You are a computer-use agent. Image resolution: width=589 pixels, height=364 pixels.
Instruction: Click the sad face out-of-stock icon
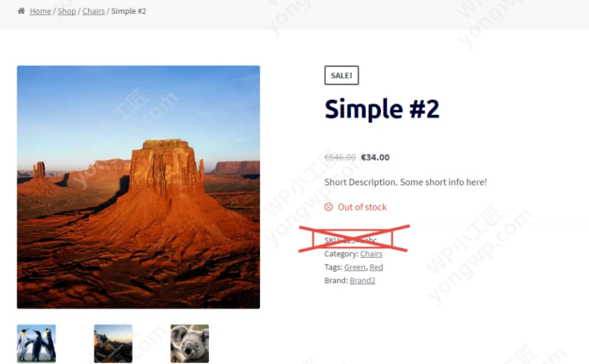click(329, 207)
